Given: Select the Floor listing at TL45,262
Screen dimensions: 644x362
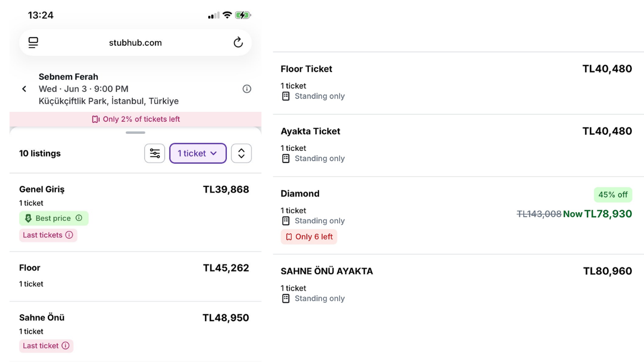Looking at the screenshot, I should (x=135, y=277).
